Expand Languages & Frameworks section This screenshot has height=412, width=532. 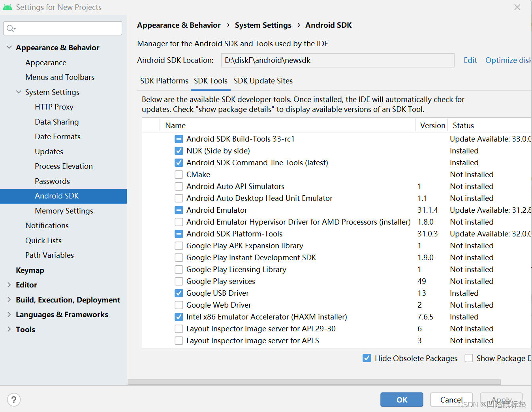click(x=9, y=314)
